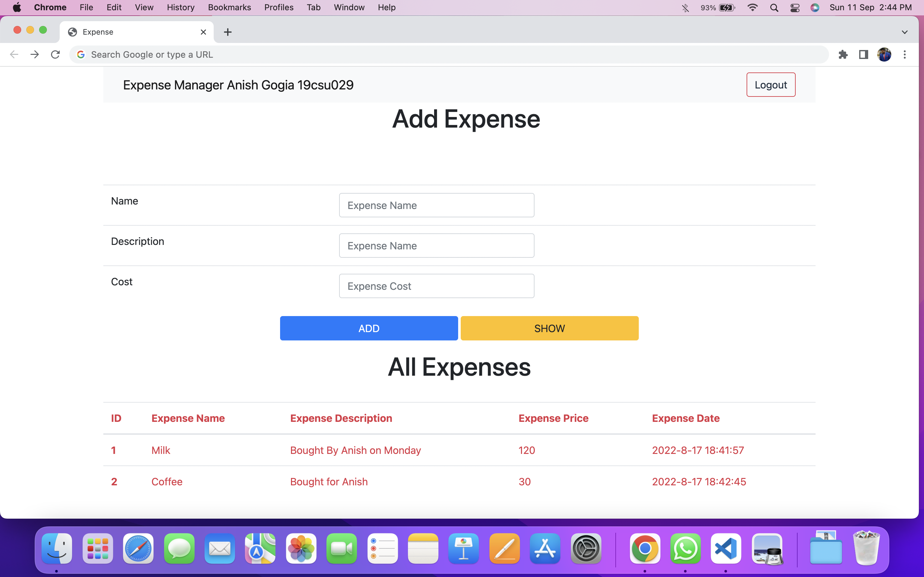This screenshot has height=577, width=924.
Task: Click the Wi-Fi status icon
Action: click(x=752, y=8)
